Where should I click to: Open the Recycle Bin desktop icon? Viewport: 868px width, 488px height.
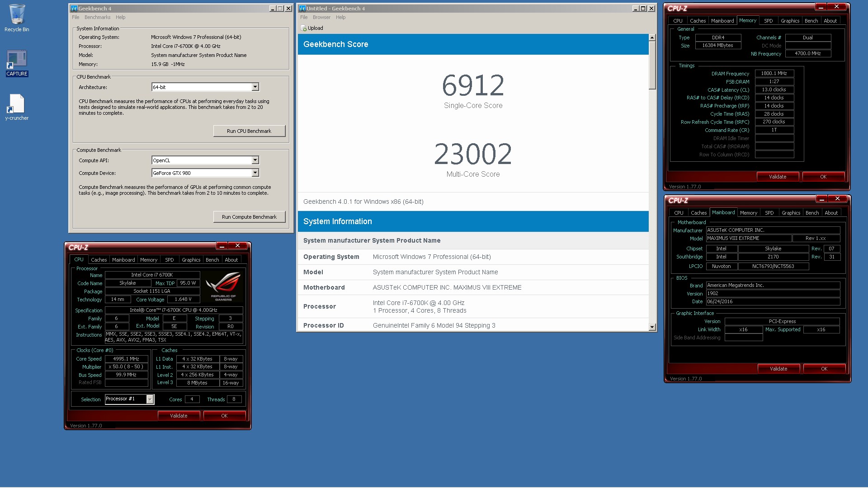pos(17,18)
